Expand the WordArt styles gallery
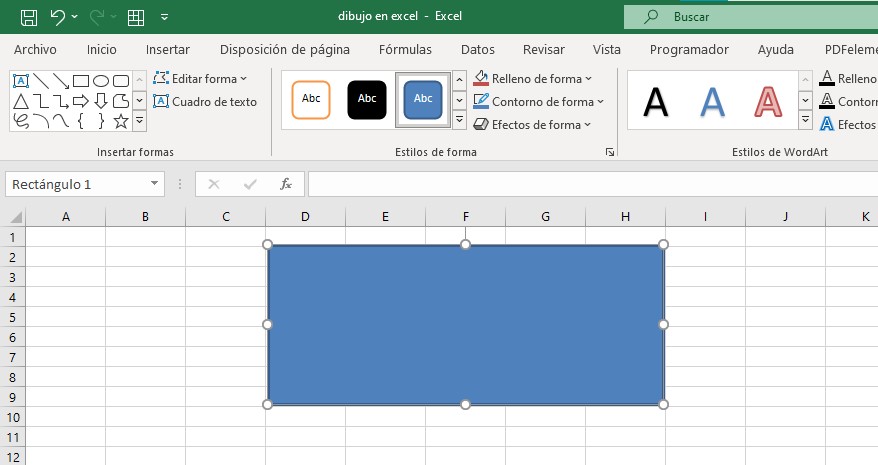This screenshot has width=878, height=465. click(805, 120)
